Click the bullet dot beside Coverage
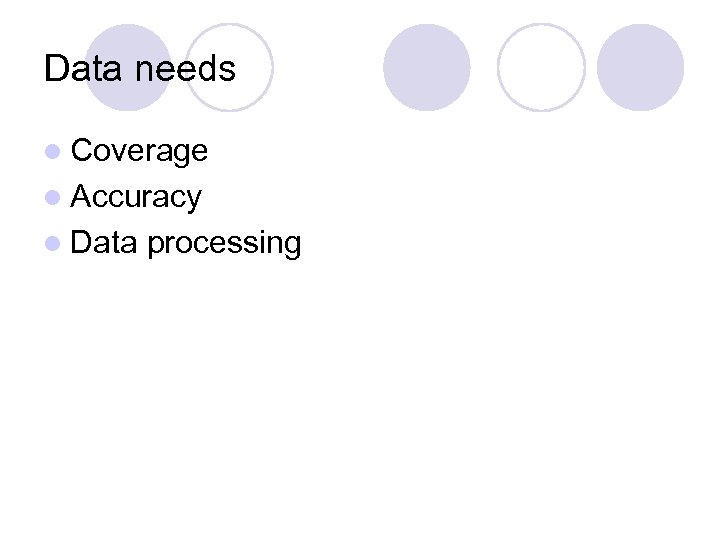720x540 pixels. click(51, 151)
